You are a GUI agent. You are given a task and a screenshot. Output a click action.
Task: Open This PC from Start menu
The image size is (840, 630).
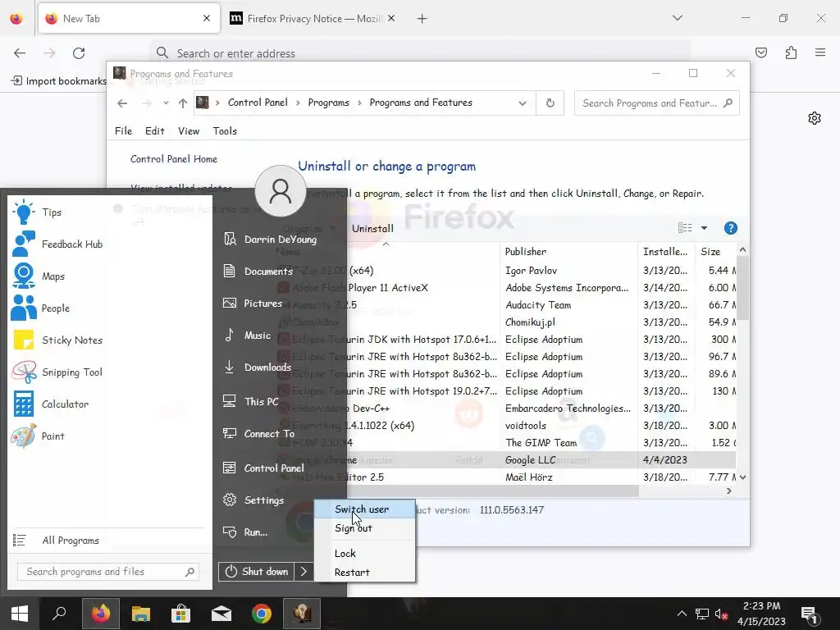[251, 401]
